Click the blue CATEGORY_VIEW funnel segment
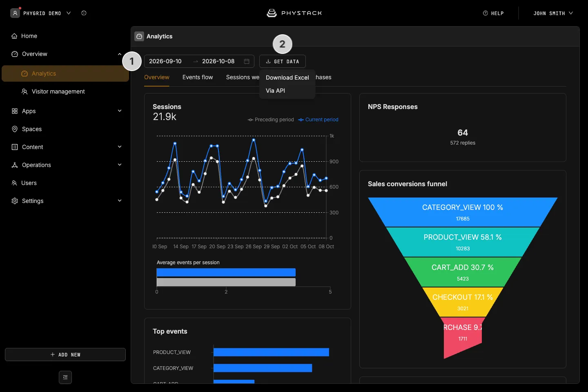The width and height of the screenshot is (588, 392). click(x=463, y=212)
